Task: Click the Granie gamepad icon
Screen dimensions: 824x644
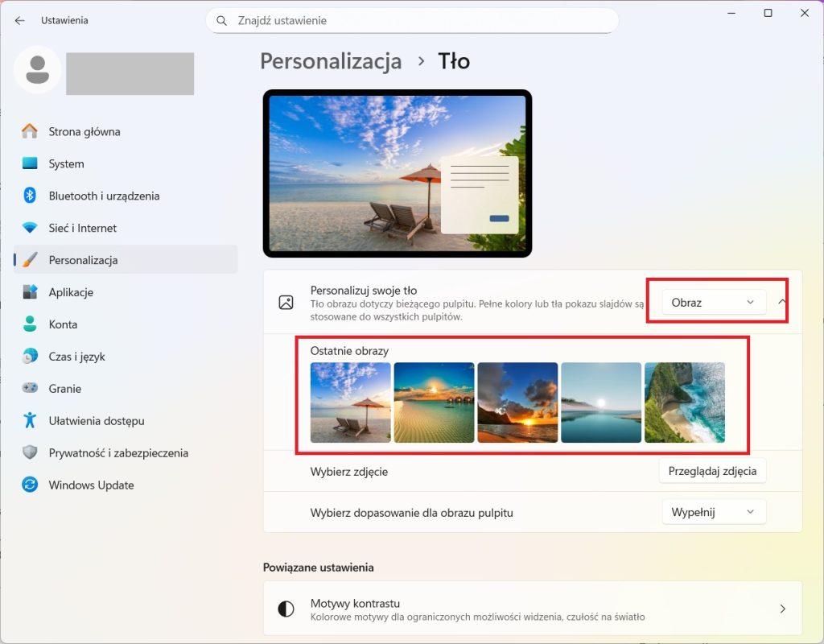Action: [30, 389]
